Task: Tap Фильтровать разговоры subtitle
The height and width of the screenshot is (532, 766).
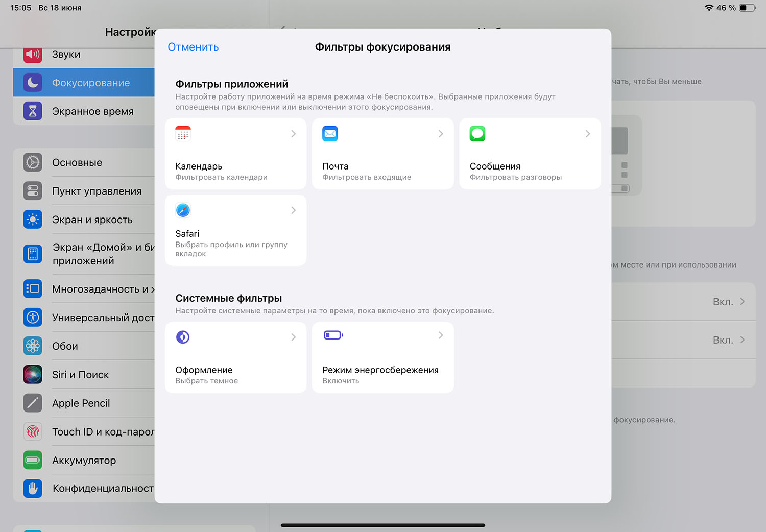Action: pyautogui.click(x=516, y=177)
